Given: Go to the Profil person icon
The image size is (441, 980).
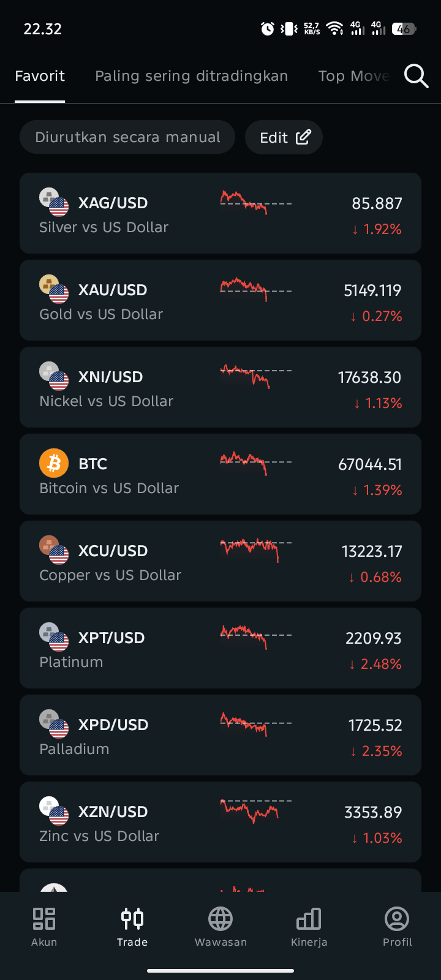Looking at the screenshot, I should 397,918.
